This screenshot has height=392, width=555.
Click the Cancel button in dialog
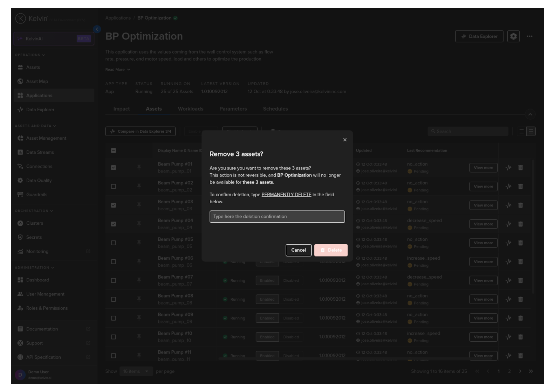298,250
